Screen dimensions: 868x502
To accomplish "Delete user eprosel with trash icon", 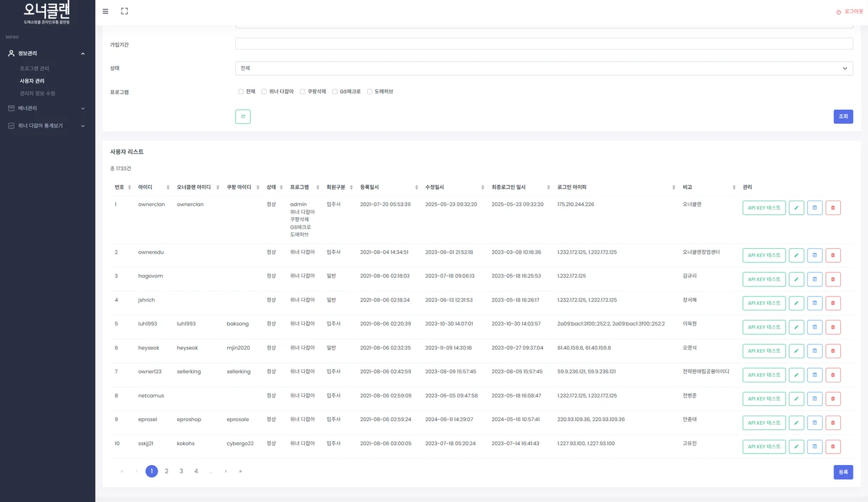I will point(832,423).
